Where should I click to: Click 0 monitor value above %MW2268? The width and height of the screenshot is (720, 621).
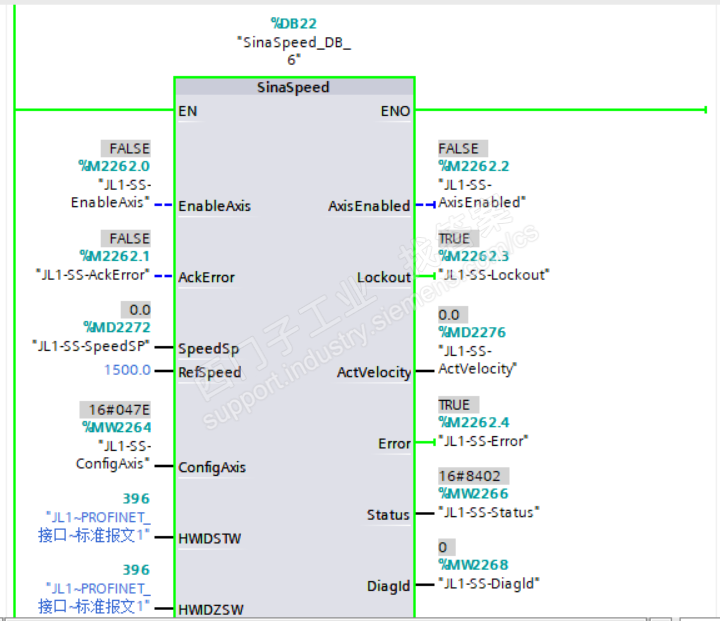[x=446, y=547]
